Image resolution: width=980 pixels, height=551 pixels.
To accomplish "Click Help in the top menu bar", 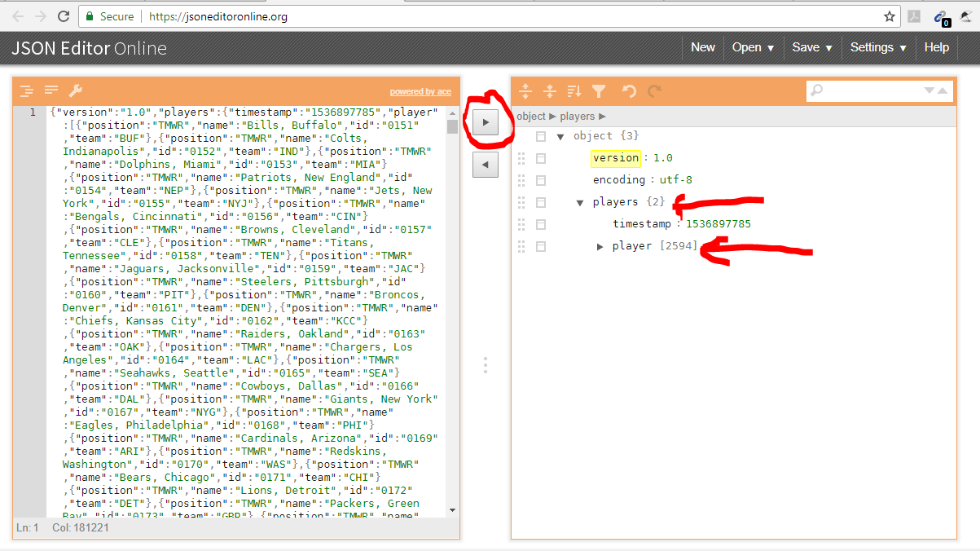I will (937, 47).
